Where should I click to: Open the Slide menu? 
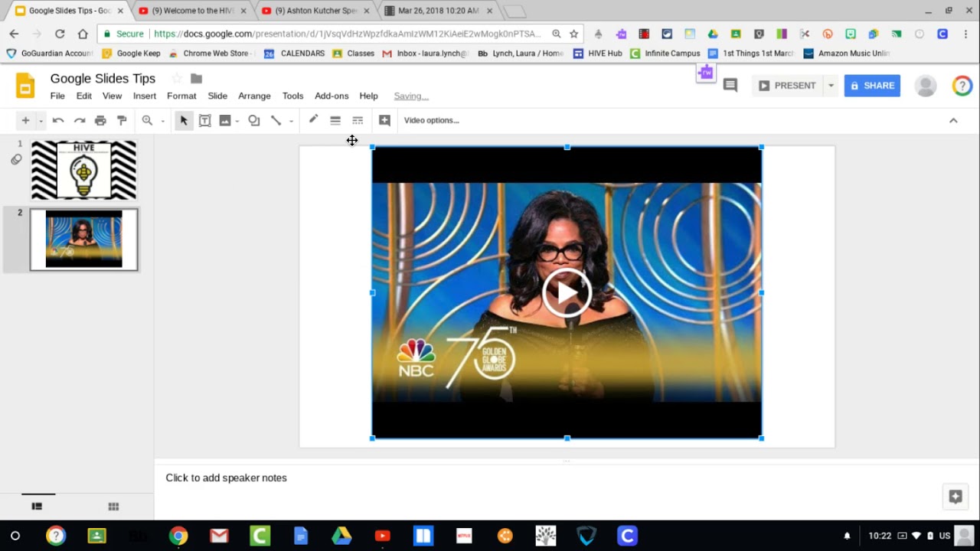(x=217, y=96)
